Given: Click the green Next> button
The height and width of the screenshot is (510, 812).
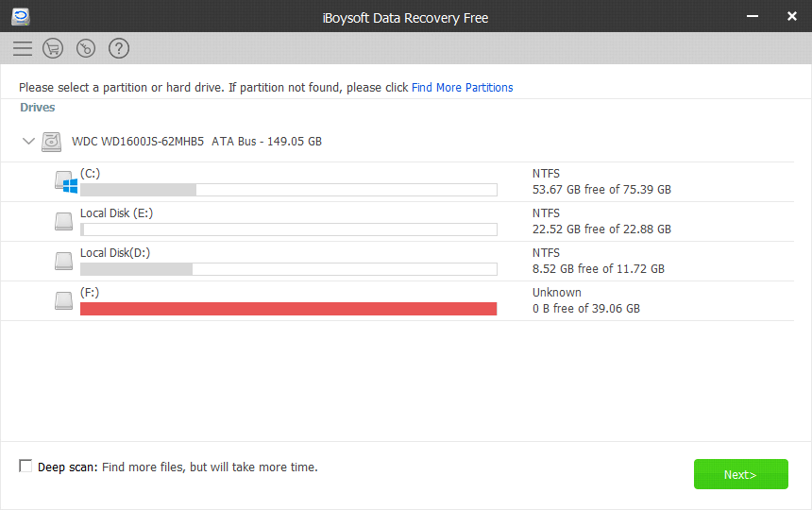Looking at the screenshot, I should point(740,474).
